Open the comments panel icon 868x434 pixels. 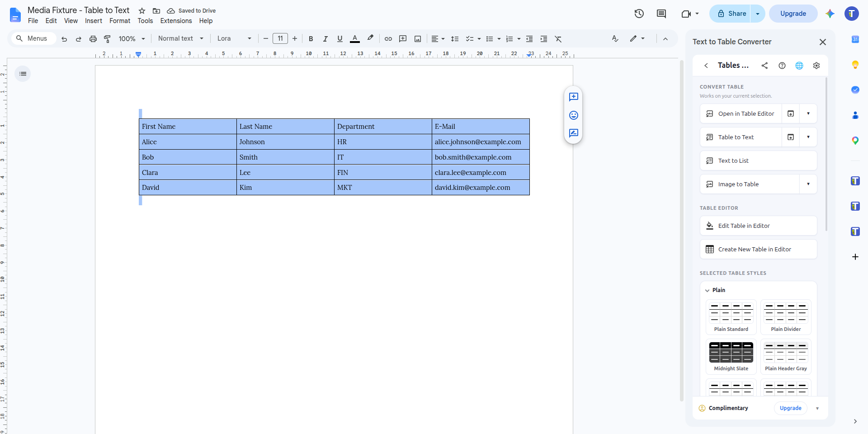point(661,14)
